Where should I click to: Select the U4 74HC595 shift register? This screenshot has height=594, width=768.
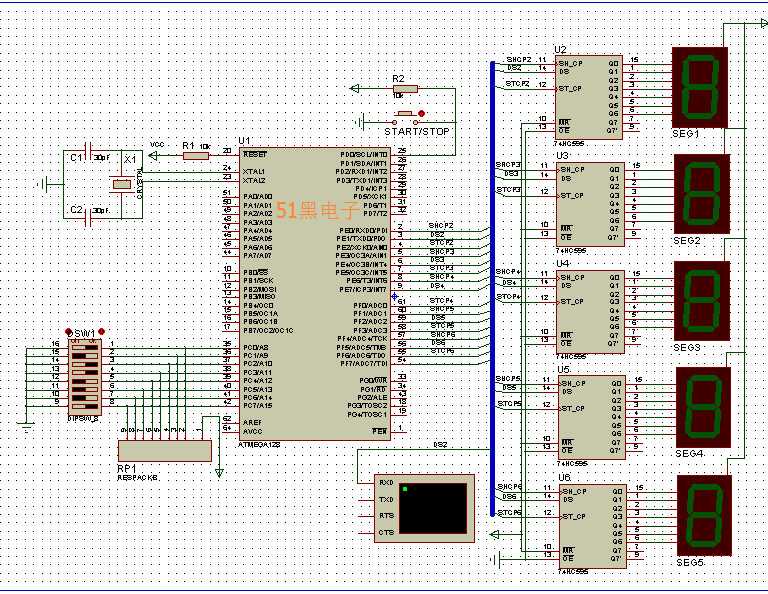tap(591, 311)
